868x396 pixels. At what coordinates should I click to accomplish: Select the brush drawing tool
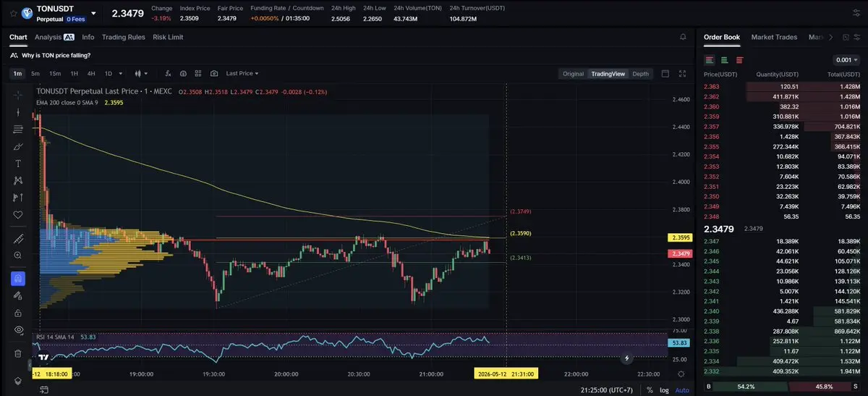(18, 146)
